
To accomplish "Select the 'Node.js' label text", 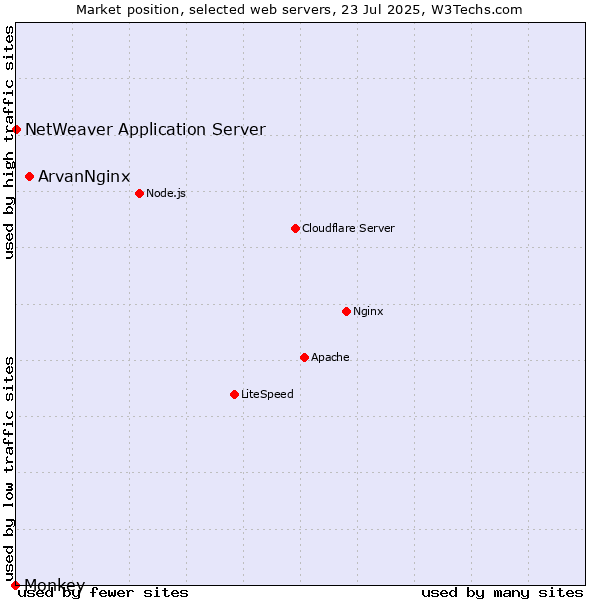I will coord(166,193).
